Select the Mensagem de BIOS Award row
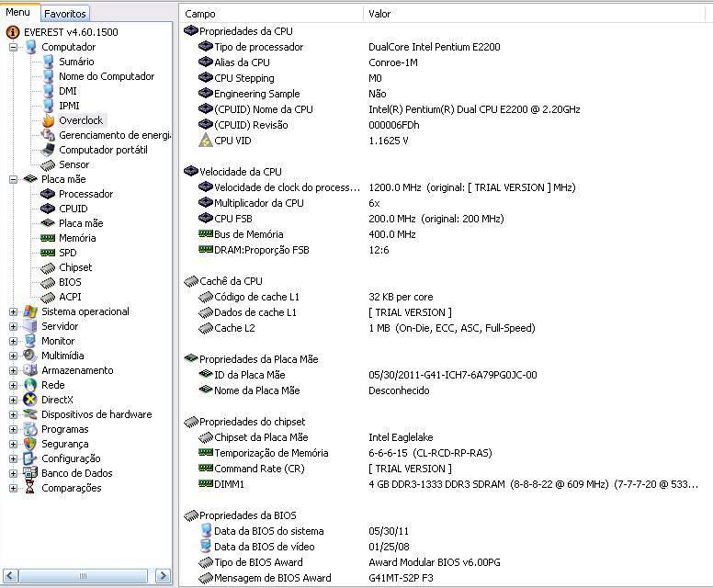 pyautogui.click(x=446, y=578)
